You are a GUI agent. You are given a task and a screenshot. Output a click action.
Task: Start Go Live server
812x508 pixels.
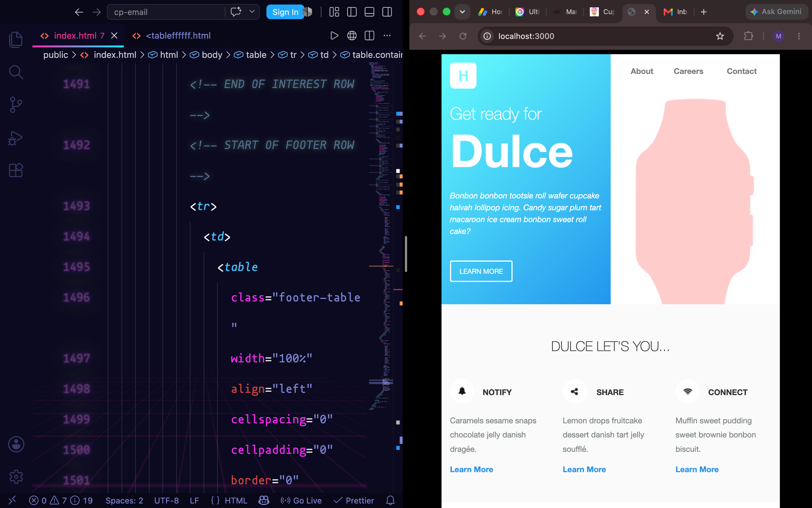click(301, 501)
